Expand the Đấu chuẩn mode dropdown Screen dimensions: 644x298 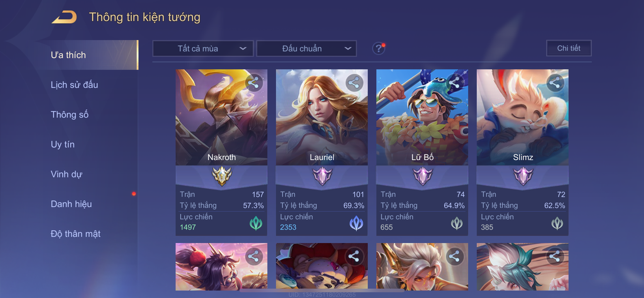tap(307, 48)
